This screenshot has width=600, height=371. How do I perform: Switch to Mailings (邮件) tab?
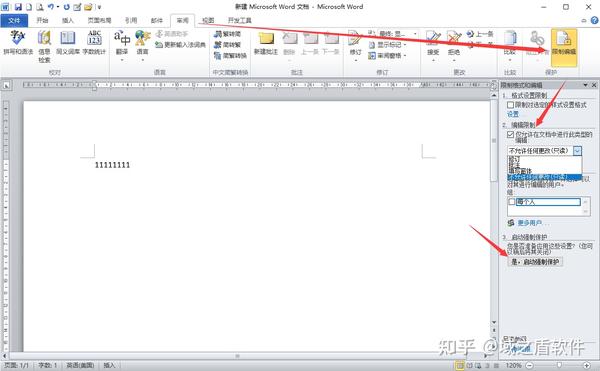coord(157,21)
